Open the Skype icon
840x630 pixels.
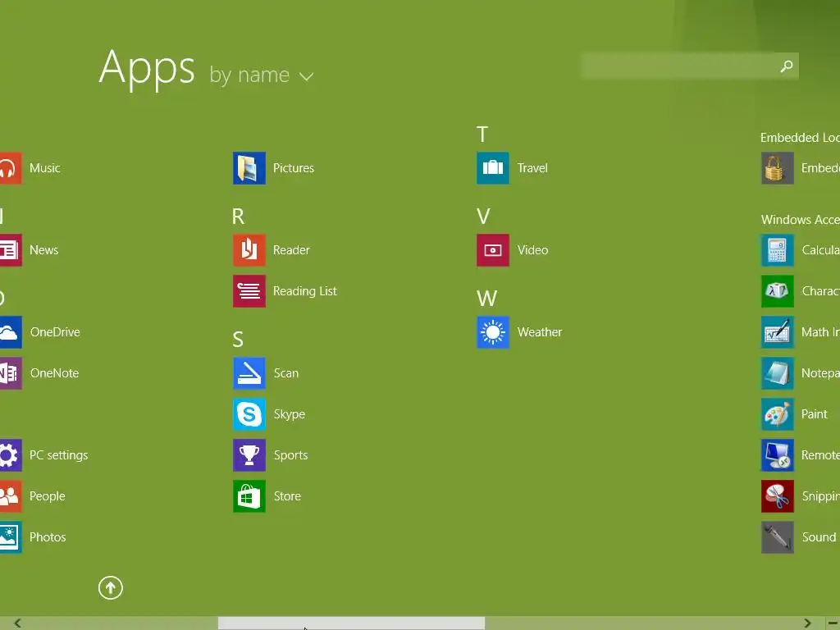249,414
